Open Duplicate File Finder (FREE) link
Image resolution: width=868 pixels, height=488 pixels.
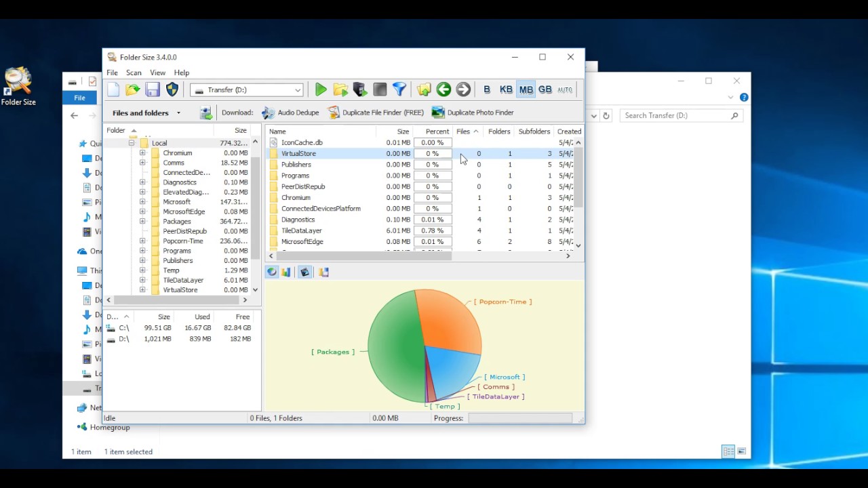376,113
